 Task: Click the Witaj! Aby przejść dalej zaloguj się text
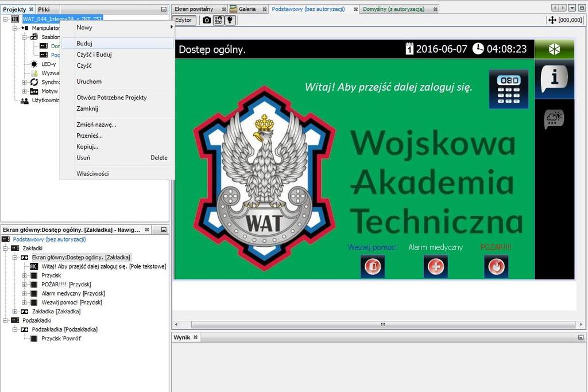(388, 87)
